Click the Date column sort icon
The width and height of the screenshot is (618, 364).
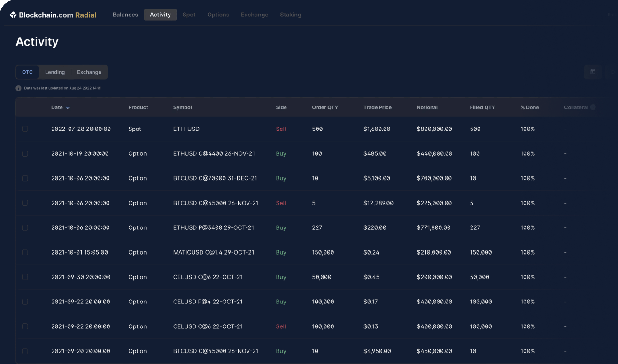tap(68, 107)
